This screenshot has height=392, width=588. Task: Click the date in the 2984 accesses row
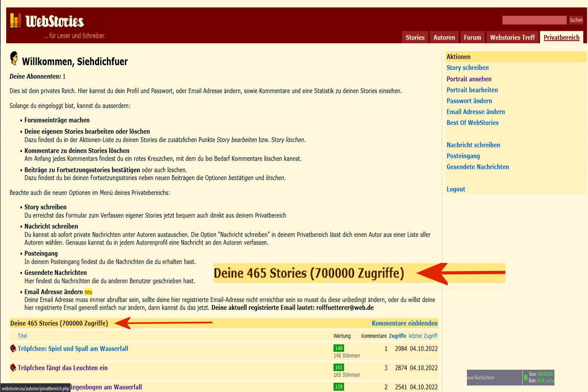tap(424, 348)
